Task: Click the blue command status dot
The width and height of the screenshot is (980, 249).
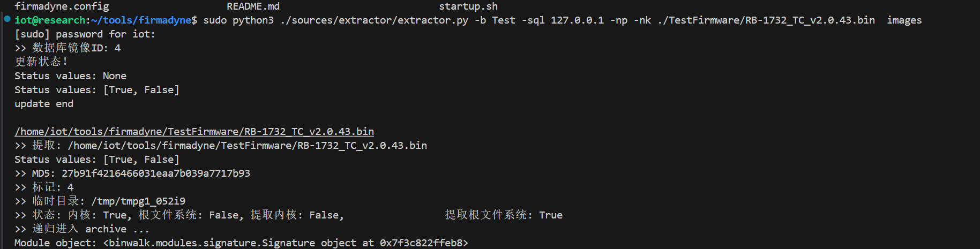Action: (x=7, y=19)
